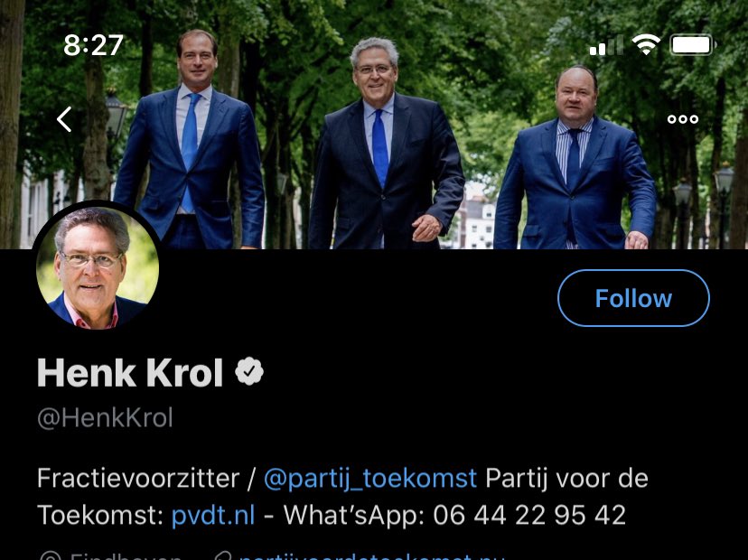The height and width of the screenshot is (560, 748).
Task: Tap the WhatsApp number 06 44 22 95 42
Action: tap(529, 515)
